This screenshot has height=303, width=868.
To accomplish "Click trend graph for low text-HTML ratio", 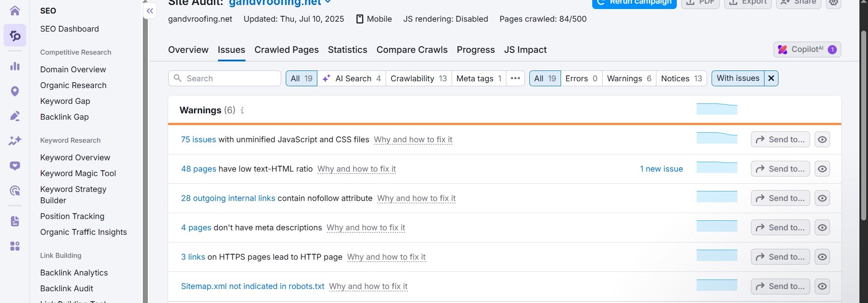I will pyautogui.click(x=717, y=167).
